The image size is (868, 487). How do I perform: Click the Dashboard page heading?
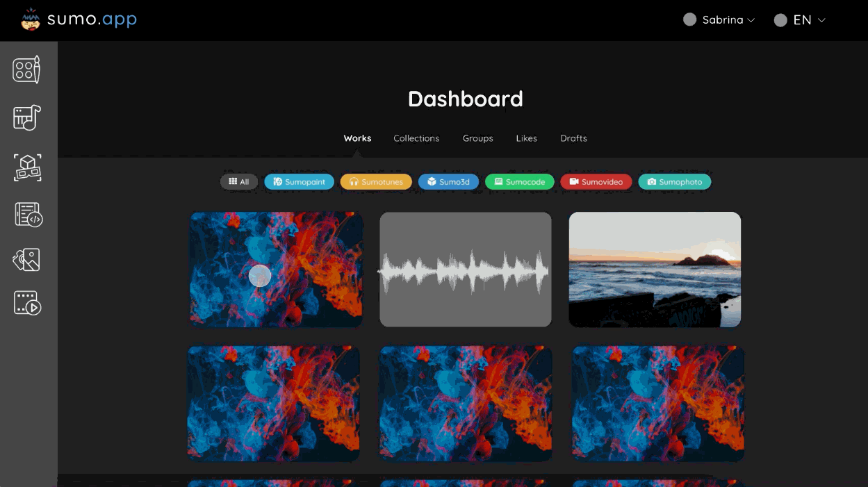tap(466, 99)
